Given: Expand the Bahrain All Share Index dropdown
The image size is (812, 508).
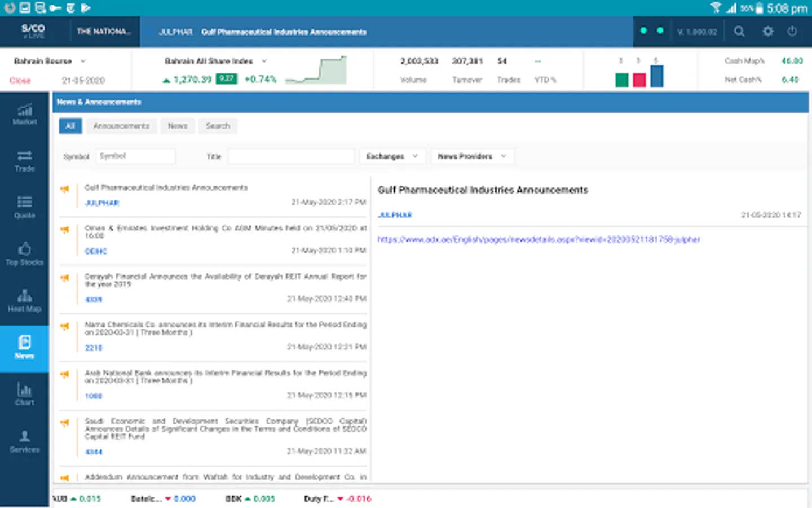Looking at the screenshot, I should click(x=264, y=61).
